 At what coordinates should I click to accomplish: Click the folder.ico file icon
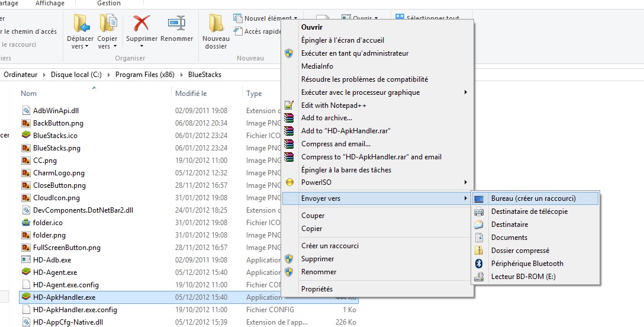[x=26, y=222]
